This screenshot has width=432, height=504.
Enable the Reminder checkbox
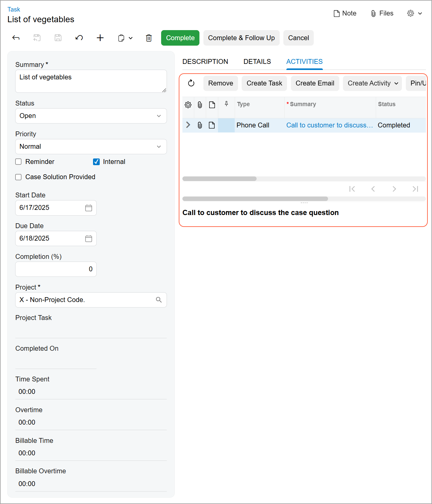click(x=19, y=162)
